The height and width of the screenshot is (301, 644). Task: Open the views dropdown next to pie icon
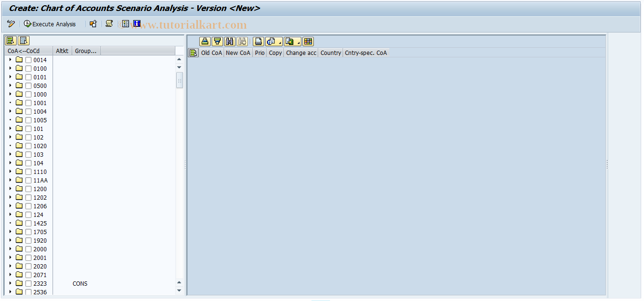280,43
